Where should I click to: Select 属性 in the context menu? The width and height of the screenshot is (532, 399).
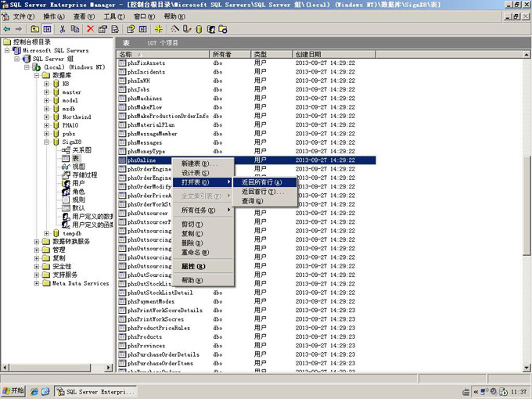(193, 267)
